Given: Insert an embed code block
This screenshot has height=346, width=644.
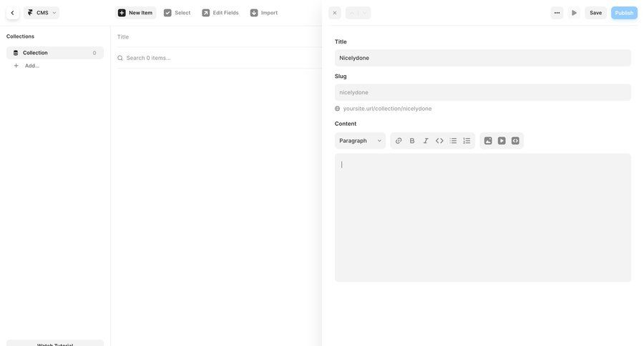Looking at the screenshot, I should [515, 141].
